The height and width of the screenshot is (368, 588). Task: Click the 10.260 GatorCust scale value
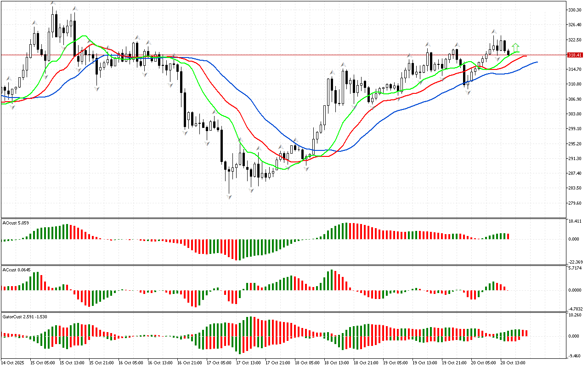tap(576, 315)
